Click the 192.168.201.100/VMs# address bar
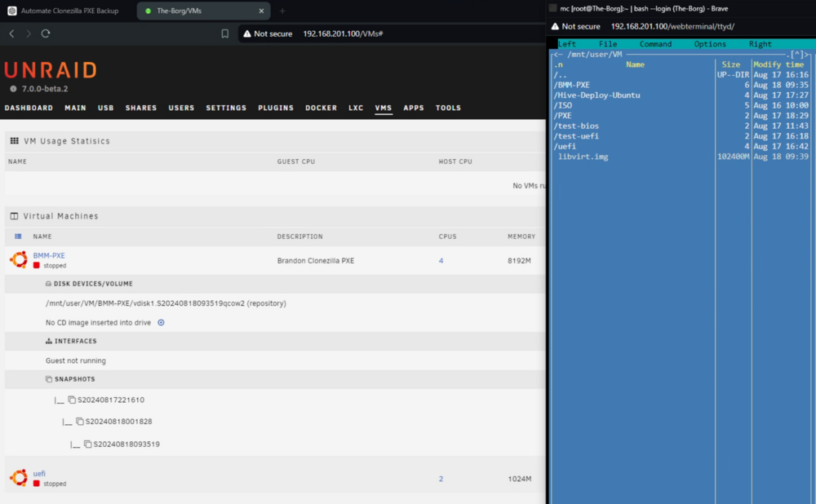 click(x=343, y=33)
